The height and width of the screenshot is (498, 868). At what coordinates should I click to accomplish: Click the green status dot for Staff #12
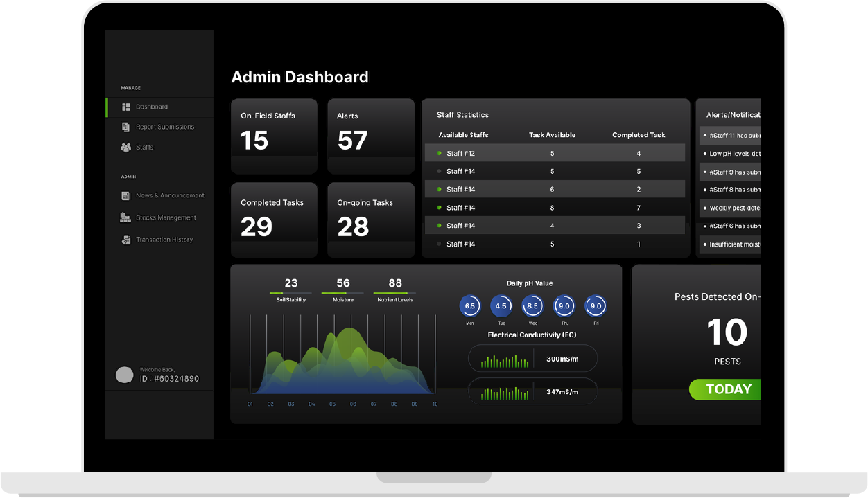pos(440,153)
